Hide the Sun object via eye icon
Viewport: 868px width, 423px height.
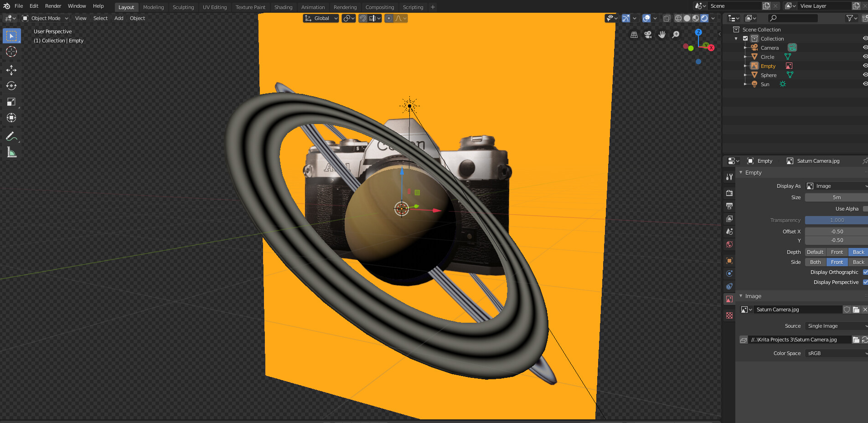point(865,84)
